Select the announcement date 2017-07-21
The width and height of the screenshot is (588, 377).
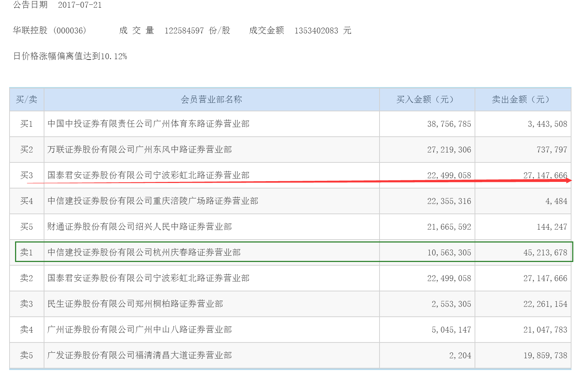pos(80,5)
